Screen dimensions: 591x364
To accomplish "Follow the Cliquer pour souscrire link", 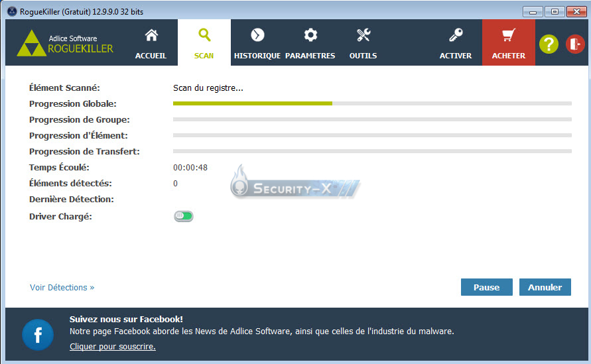I will click(x=113, y=346).
